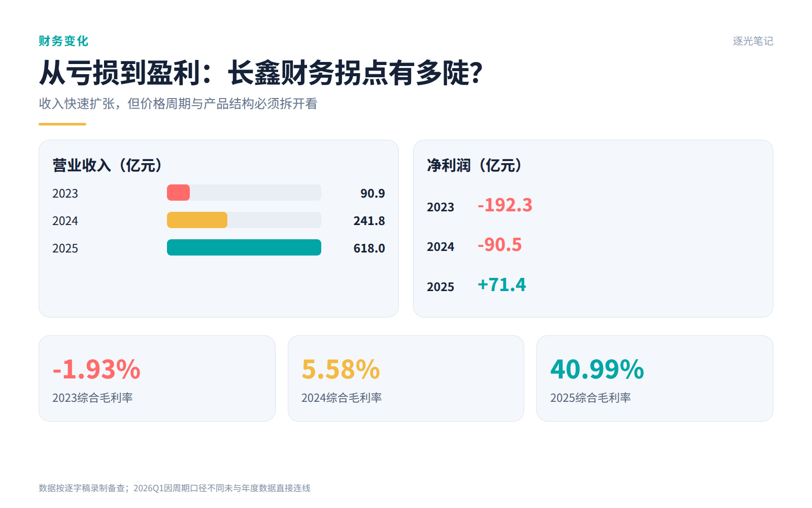The width and height of the screenshot is (812, 508).
Task: Click the footnote about 2026Q1 data
Action: (175, 488)
